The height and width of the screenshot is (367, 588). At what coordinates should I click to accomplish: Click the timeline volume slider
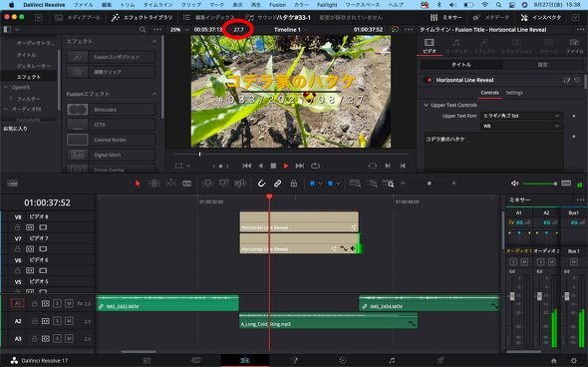[x=539, y=183]
